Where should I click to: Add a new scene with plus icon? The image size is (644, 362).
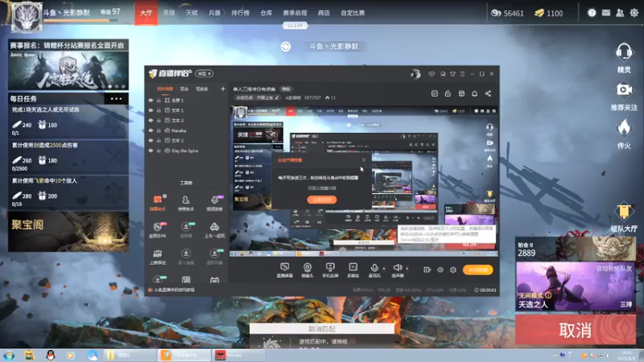(223, 88)
